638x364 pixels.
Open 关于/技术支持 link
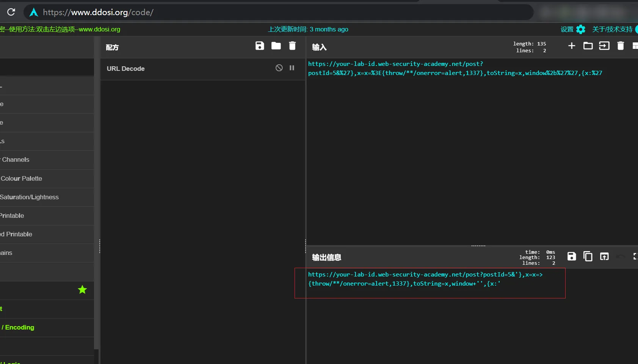pyautogui.click(x=612, y=29)
